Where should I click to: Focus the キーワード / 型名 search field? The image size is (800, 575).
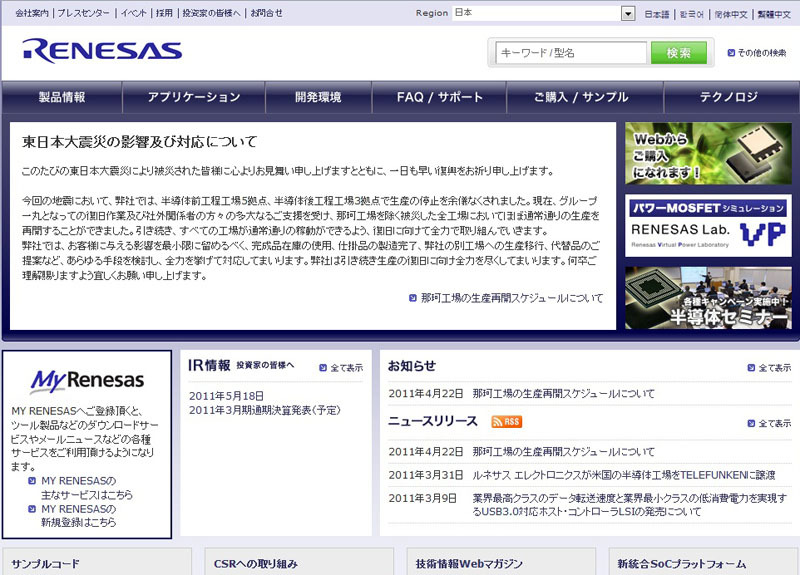pos(571,53)
